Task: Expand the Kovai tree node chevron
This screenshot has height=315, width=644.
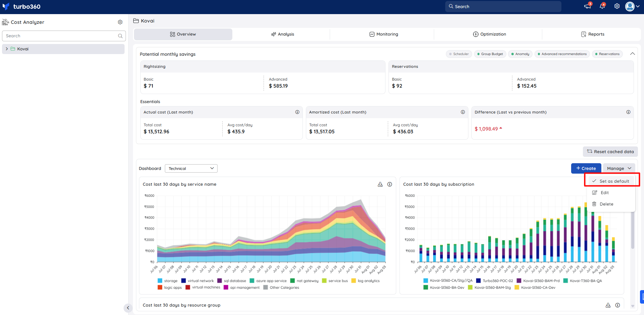Action: (x=7, y=49)
